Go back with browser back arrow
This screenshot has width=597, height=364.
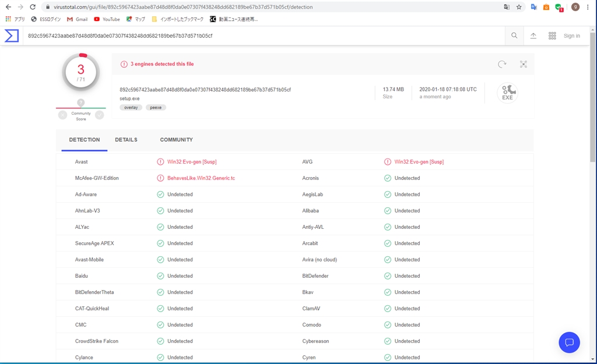8,7
